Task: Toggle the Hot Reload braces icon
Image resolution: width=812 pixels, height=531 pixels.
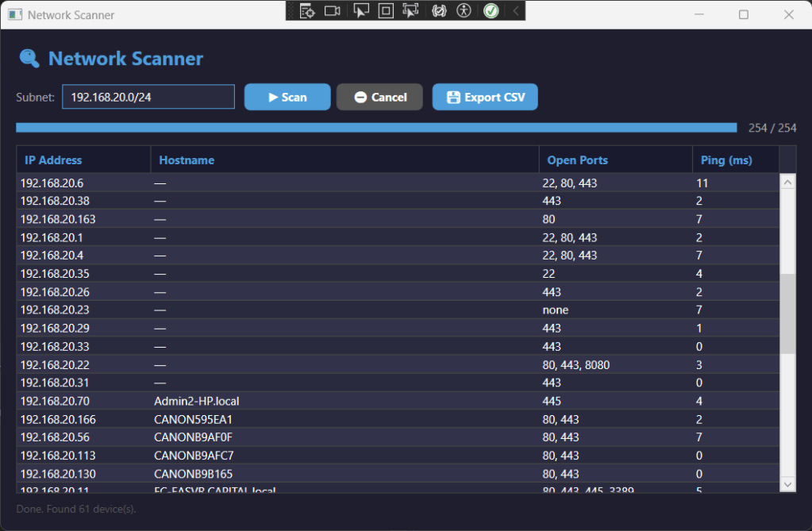Action: tap(439, 10)
